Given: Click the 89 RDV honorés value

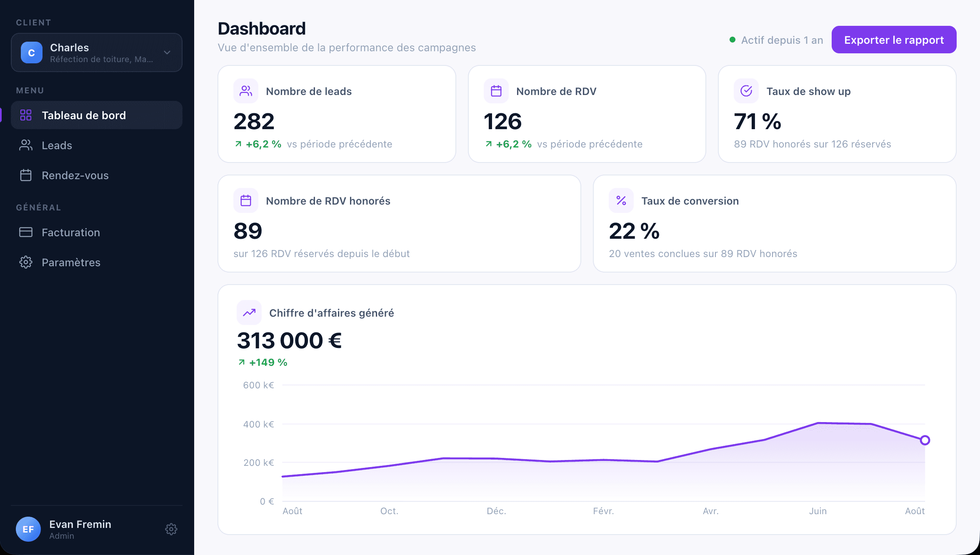Looking at the screenshot, I should pyautogui.click(x=248, y=231).
